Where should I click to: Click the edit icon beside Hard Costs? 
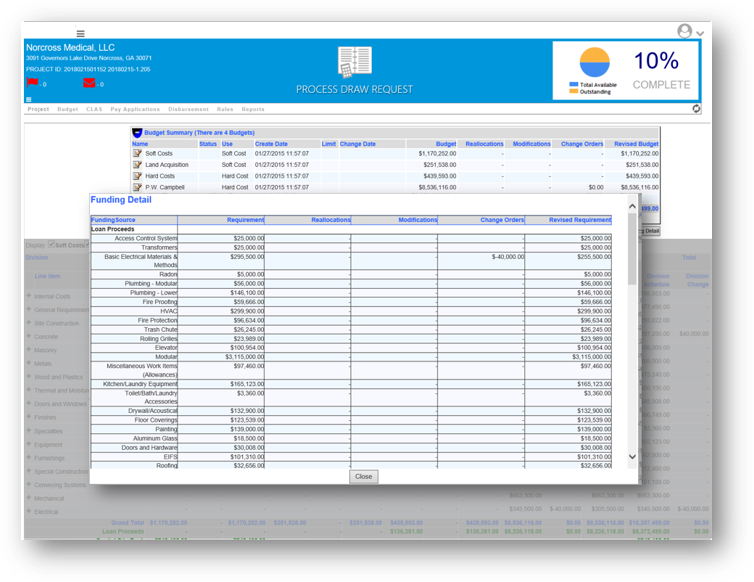(x=137, y=175)
